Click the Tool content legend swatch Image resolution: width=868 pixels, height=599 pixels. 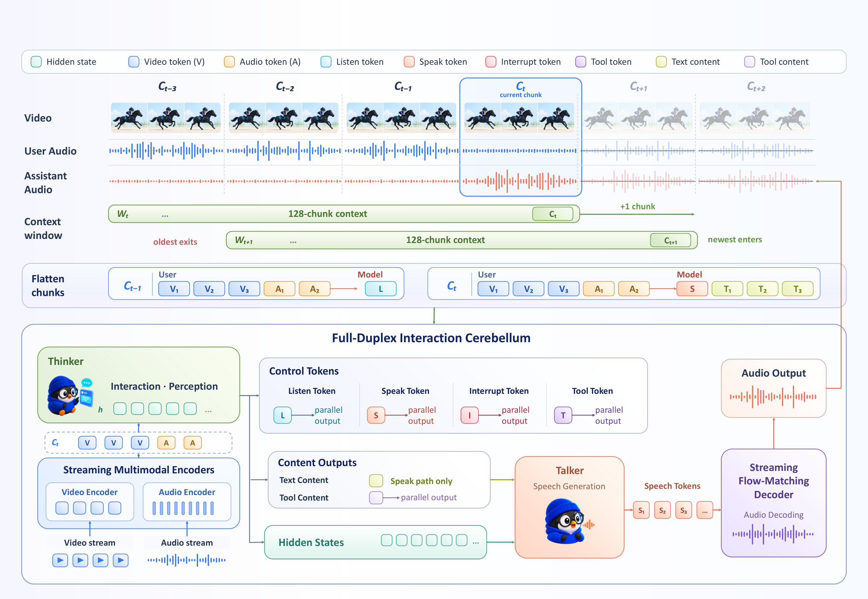pos(750,62)
